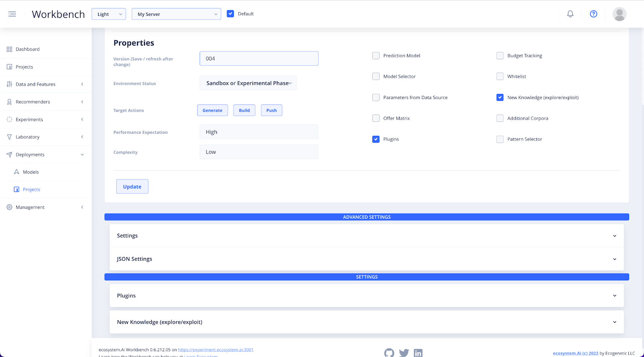The image size is (644, 357).
Task: Click the Recommenders badge icon
Action: click(9, 102)
